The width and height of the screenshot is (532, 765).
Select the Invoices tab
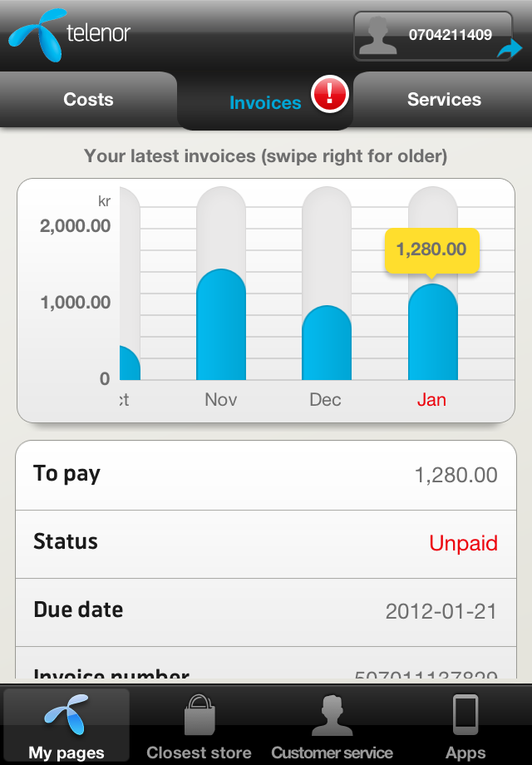264,103
